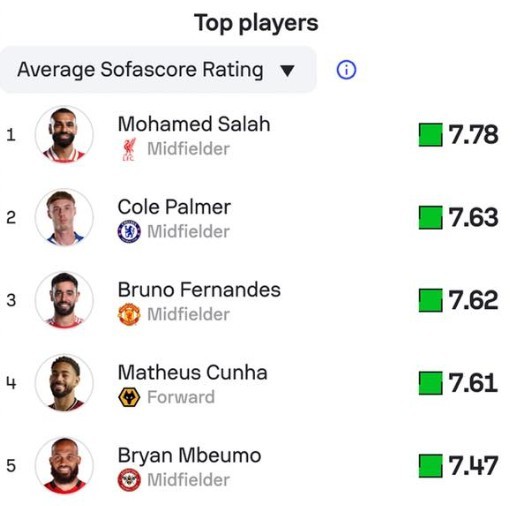Open Mohamed Salah's player photo
This screenshot has width=513, height=506.
64,134
